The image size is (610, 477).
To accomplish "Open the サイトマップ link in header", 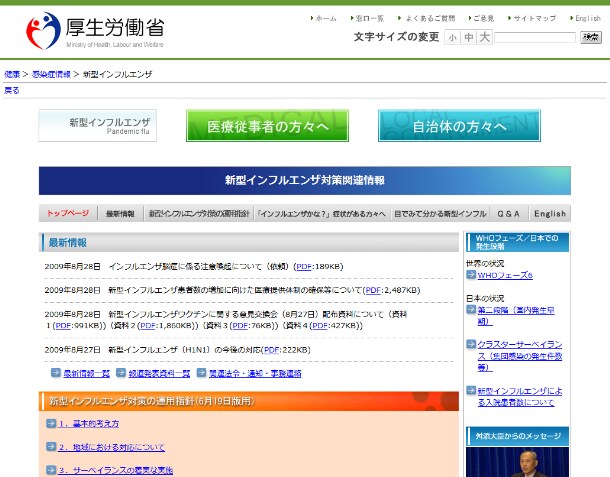I will (534, 18).
